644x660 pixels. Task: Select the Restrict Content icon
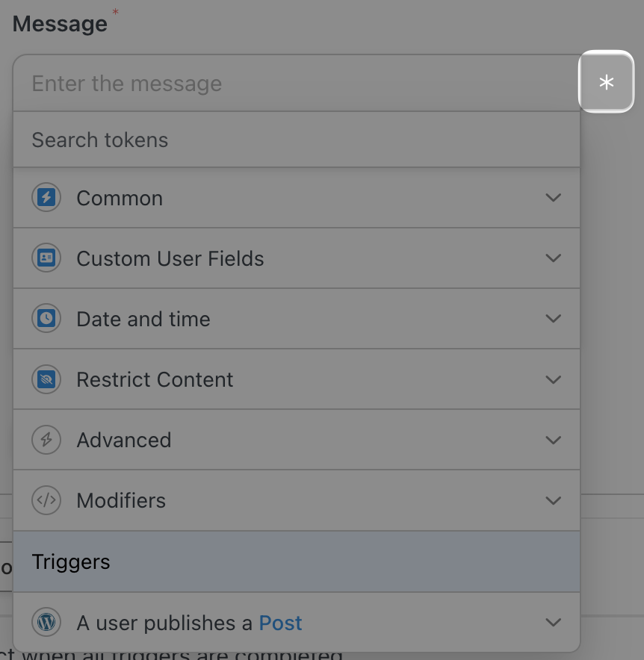46,379
